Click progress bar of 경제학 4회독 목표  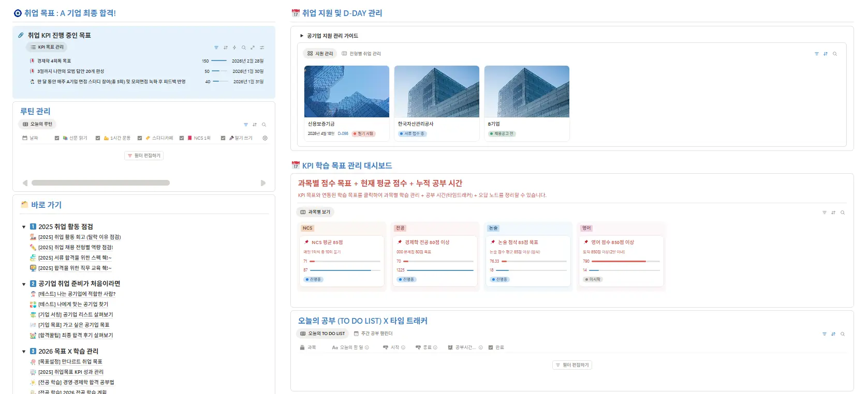219,61
